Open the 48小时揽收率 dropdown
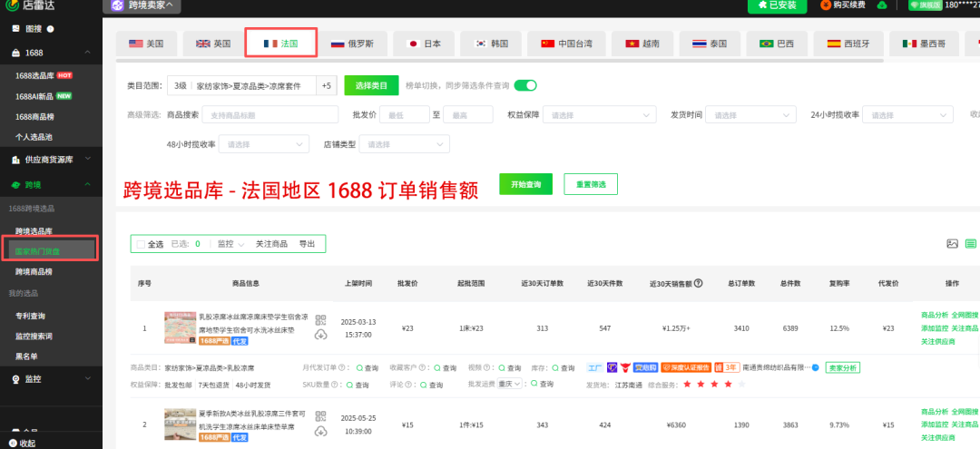 264,144
